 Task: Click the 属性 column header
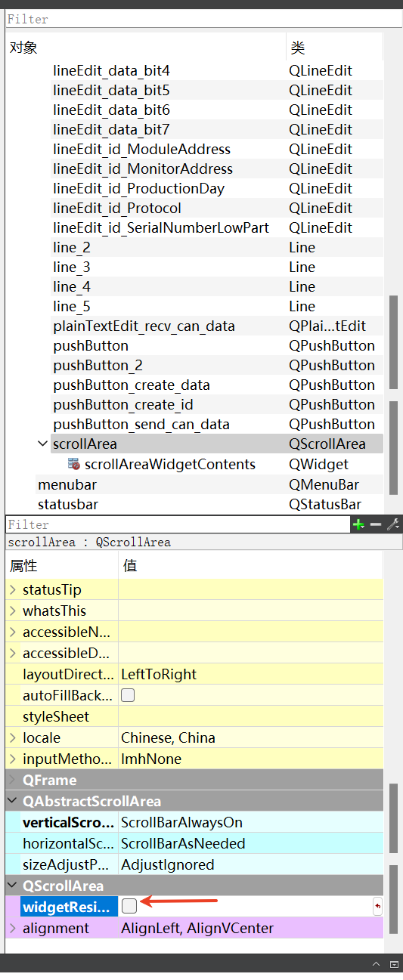click(x=62, y=565)
